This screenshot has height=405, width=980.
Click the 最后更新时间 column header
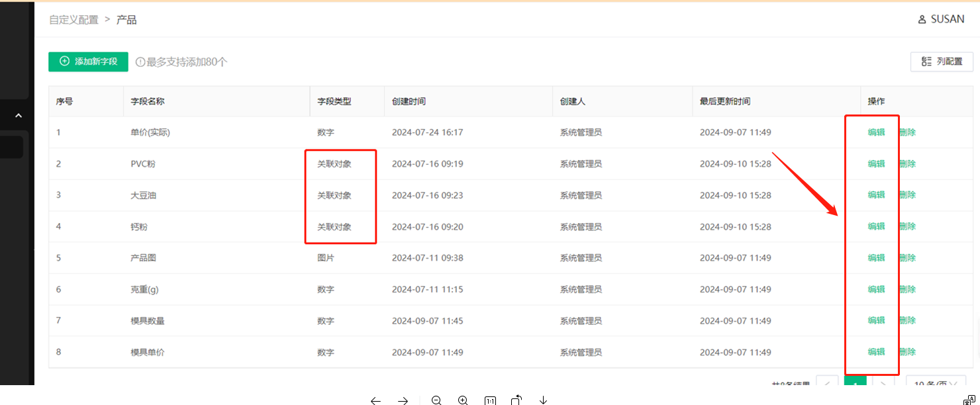725,101
